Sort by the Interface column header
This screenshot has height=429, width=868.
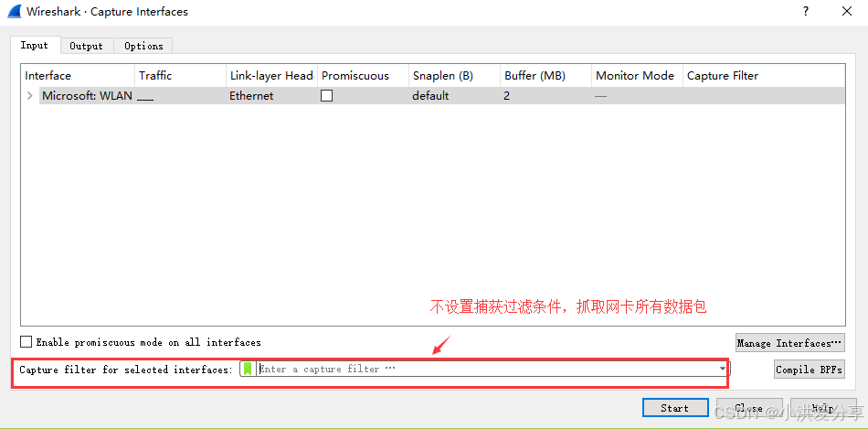(78, 76)
